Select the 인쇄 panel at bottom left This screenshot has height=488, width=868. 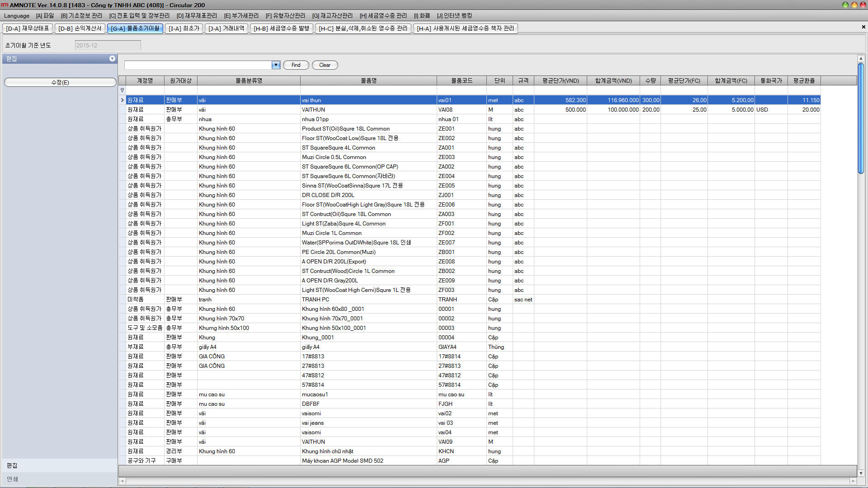pos(13,479)
